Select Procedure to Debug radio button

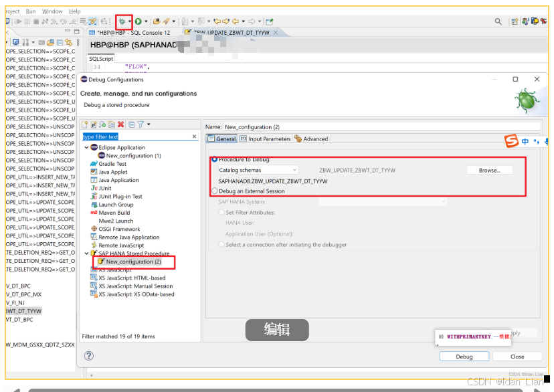pyautogui.click(x=215, y=159)
